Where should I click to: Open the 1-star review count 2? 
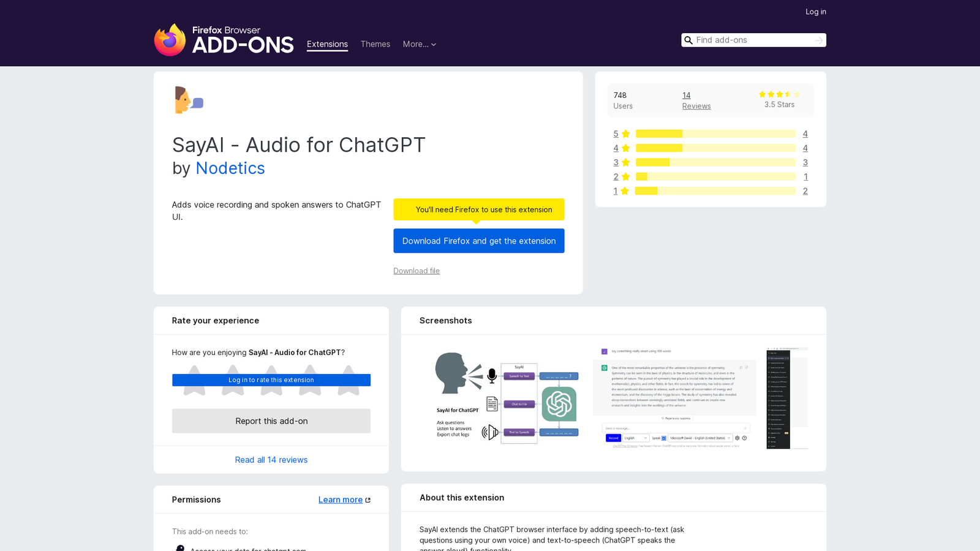point(805,191)
